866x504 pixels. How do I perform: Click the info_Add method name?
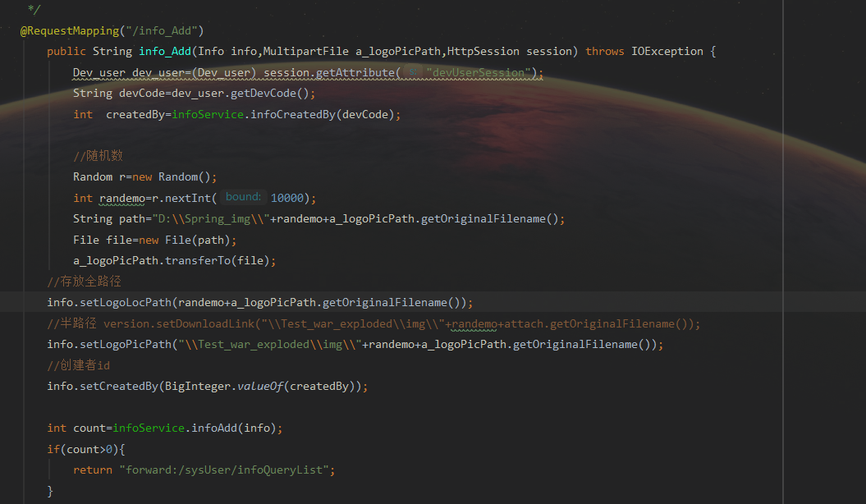point(165,52)
